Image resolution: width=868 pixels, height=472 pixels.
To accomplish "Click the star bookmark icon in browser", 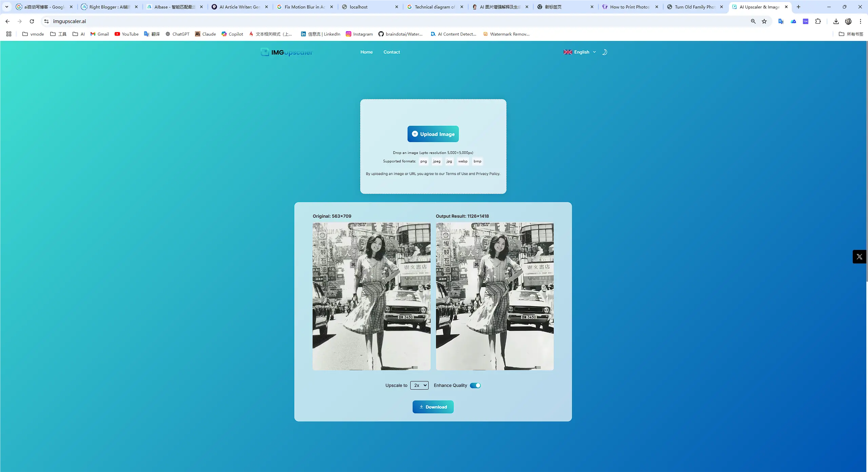I will pyautogui.click(x=766, y=21).
